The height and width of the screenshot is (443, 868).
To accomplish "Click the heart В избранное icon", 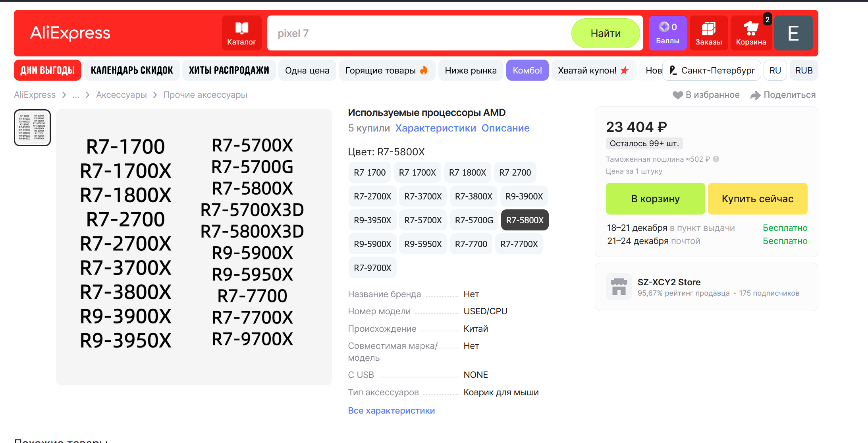I will [677, 95].
